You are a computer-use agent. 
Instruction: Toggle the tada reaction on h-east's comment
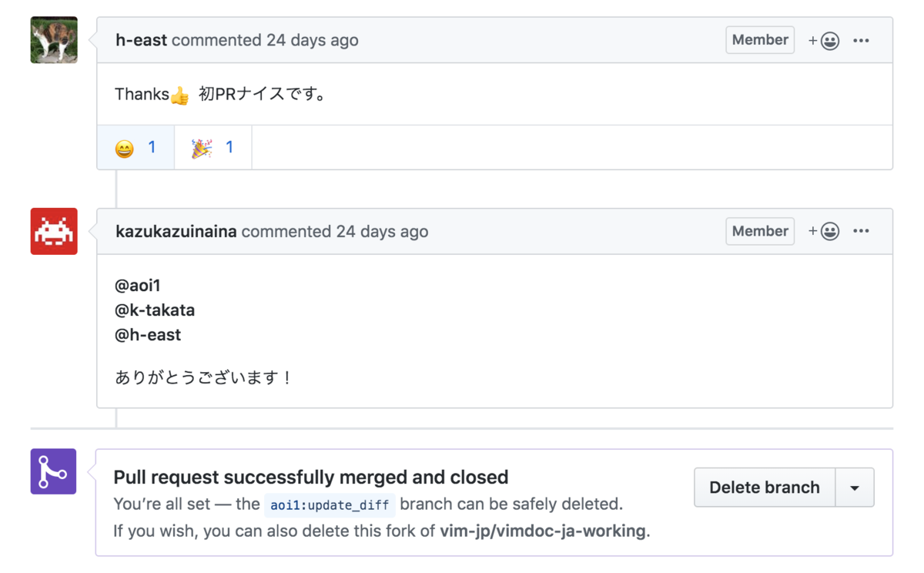click(212, 146)
